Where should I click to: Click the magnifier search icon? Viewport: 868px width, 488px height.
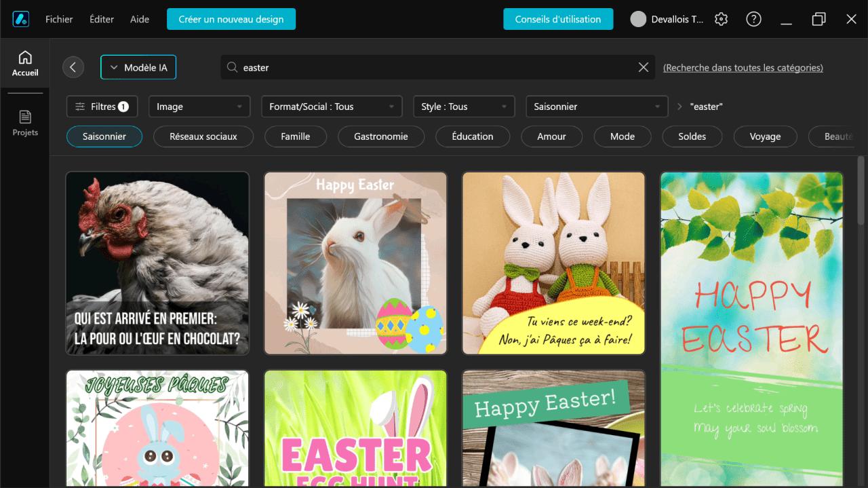[x=232, y=67]
